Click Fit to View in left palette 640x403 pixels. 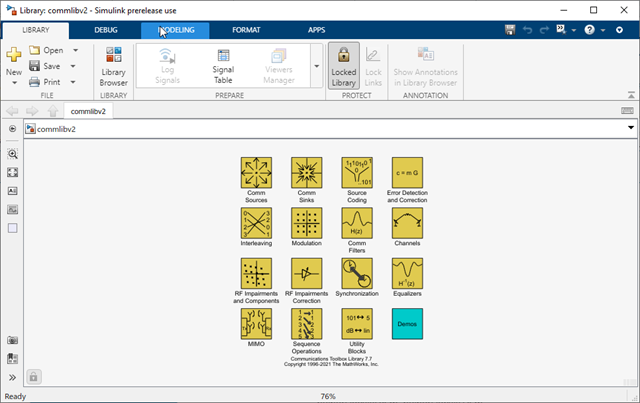coord(13,172)
